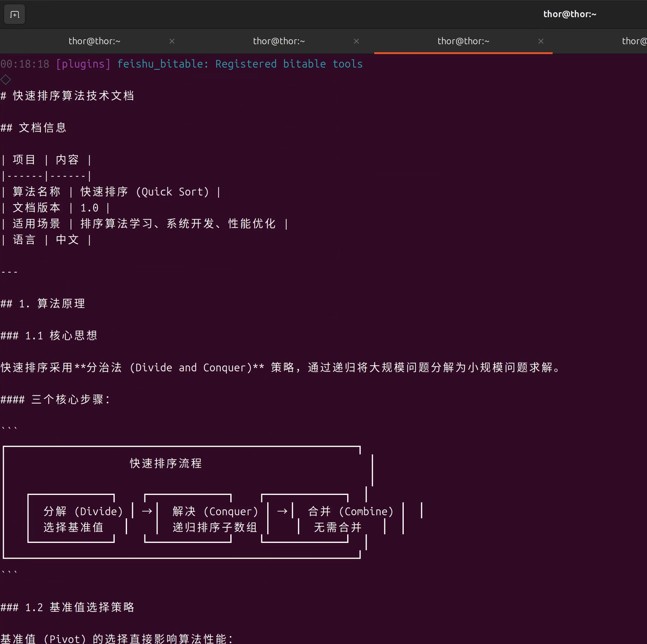Click the 快速排序算法技术文档 heading
647x644 pixels.
[x=73, y=96]
